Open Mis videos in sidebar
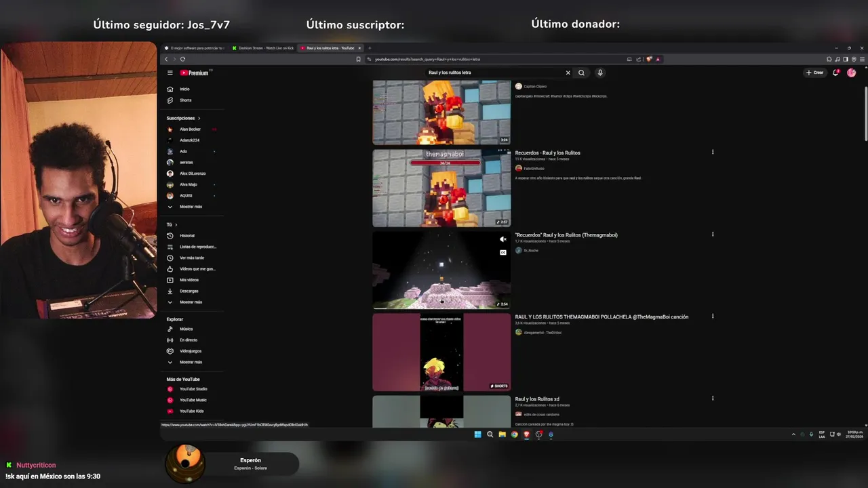 (189, 280)
